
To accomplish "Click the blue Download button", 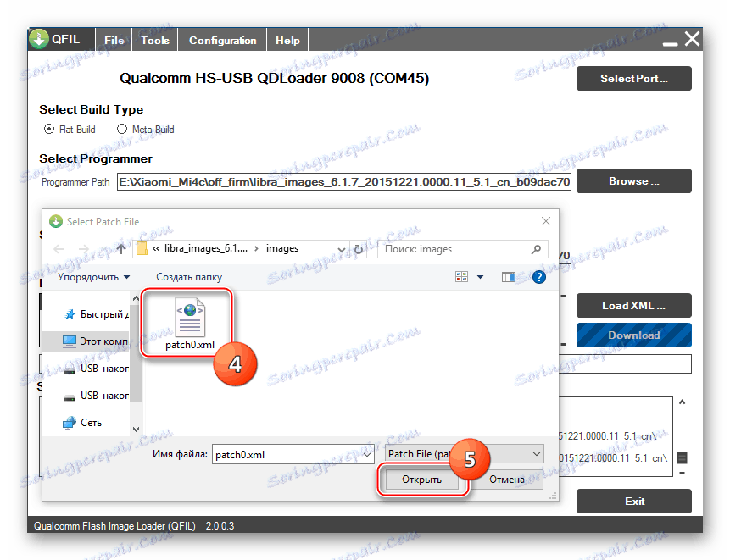I will (x=633, y=335).
